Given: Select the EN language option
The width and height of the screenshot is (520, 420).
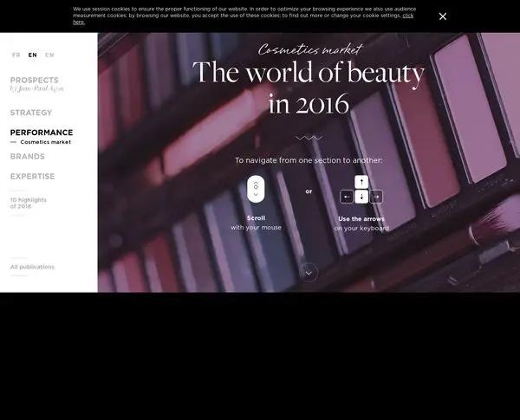Looking at the screenshot, I should pyautogui.click(x=33, y=55).
